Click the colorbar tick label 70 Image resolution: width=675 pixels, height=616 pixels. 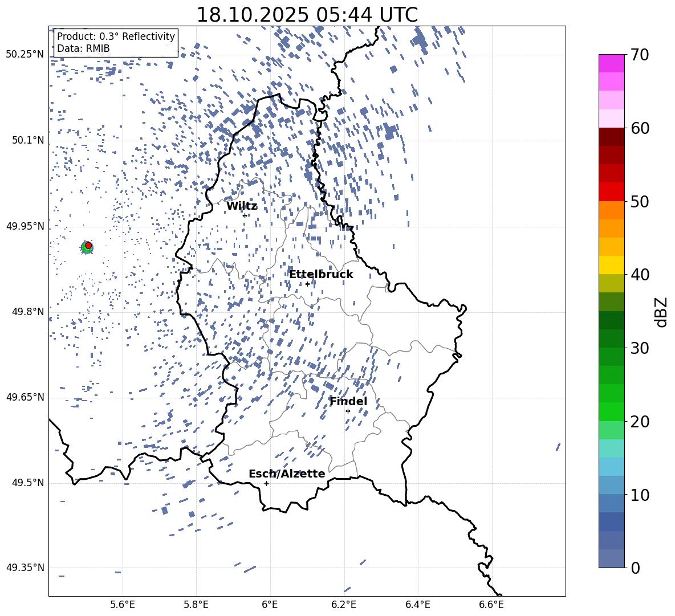(640, 55)
